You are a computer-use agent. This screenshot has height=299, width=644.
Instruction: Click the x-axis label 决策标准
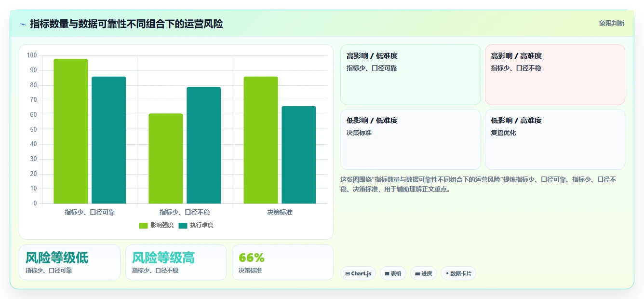280,212
